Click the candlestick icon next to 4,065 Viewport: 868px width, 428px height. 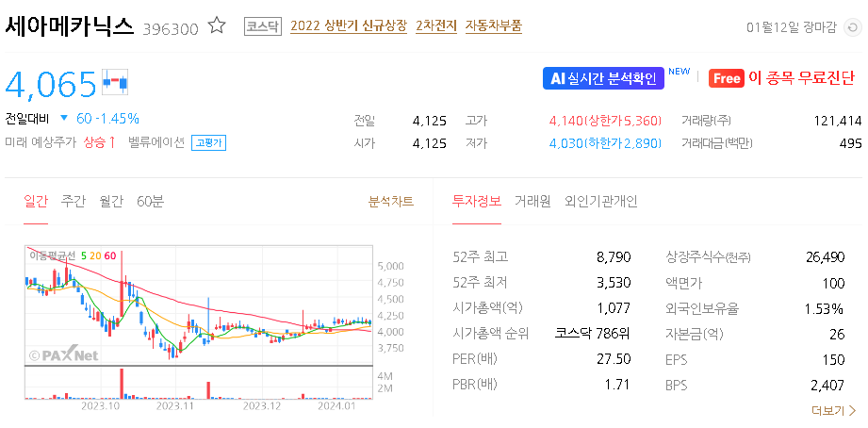pos(116,83)
